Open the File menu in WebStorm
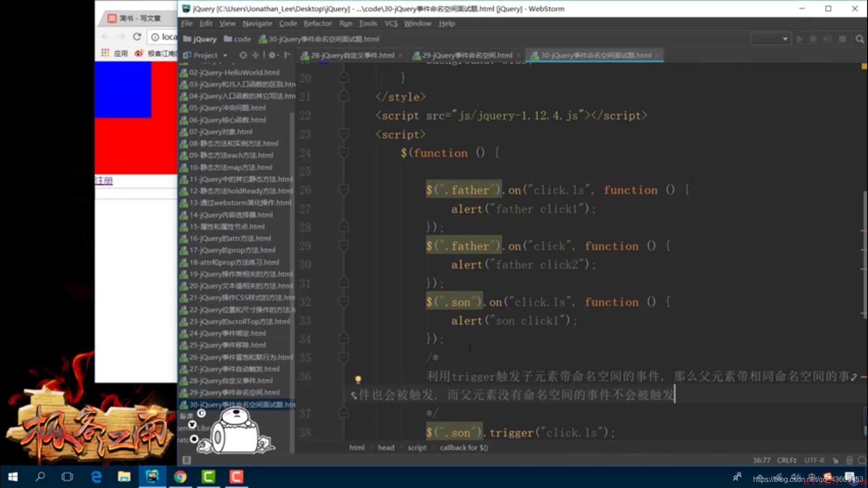The width and height of the screenshot is (868, 488). (187, 23)
